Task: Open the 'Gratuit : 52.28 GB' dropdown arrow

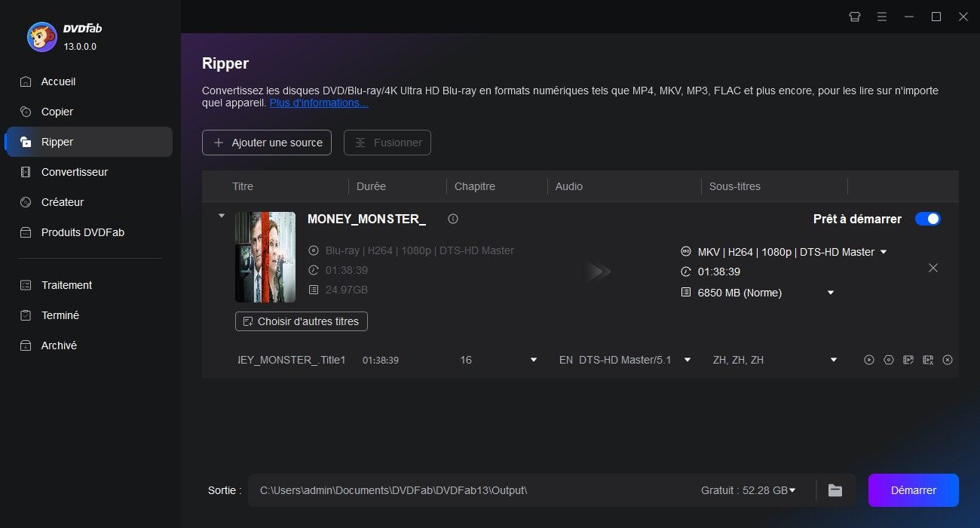Action: (x=792, y=490)
